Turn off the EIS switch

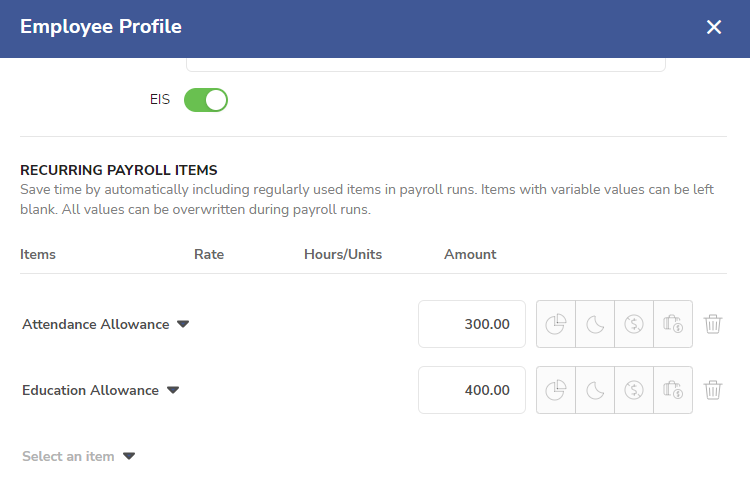point(206,100)
